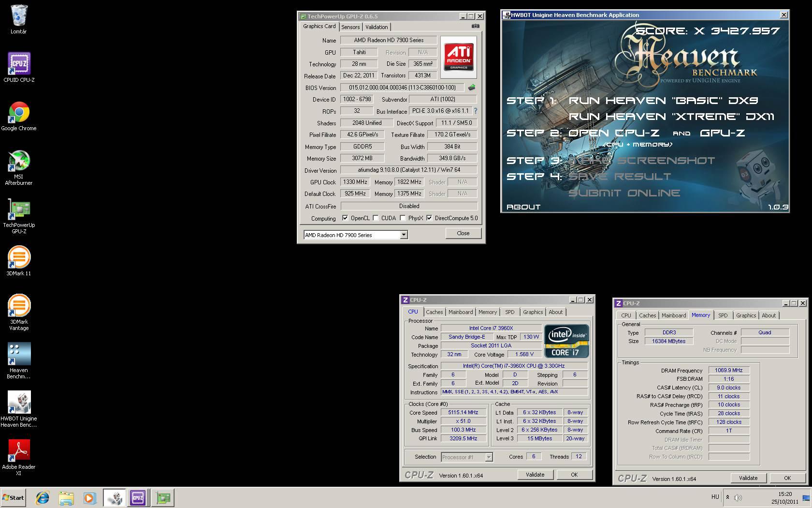Open About tab in CPU-Z Memory window
The image size is (812, 508).
click(x=768, y=315)
